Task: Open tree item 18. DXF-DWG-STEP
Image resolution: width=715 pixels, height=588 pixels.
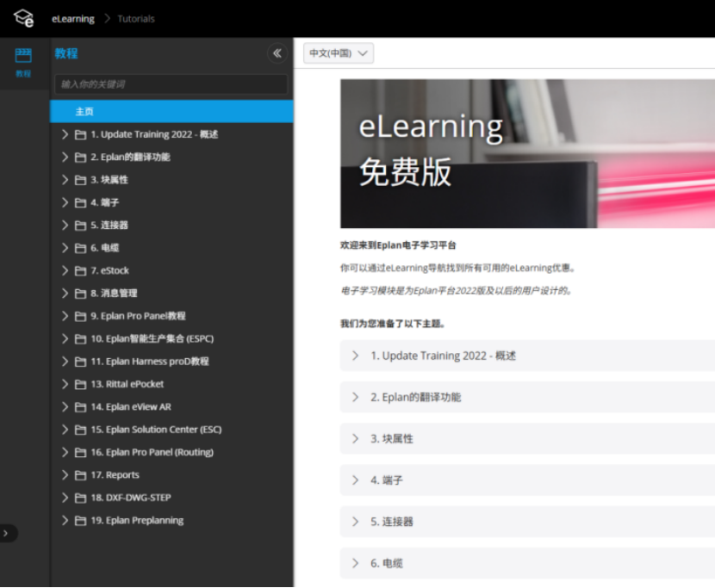Action: click(130, 498)
